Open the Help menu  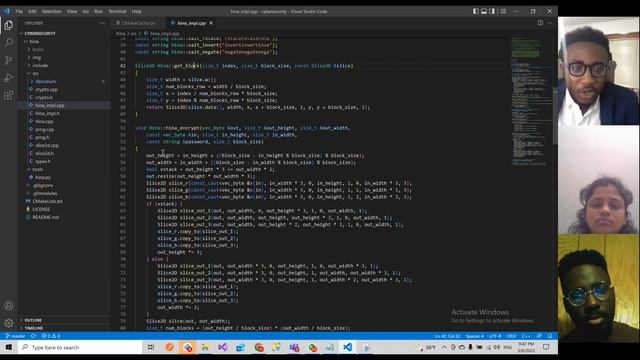[137, 11]
